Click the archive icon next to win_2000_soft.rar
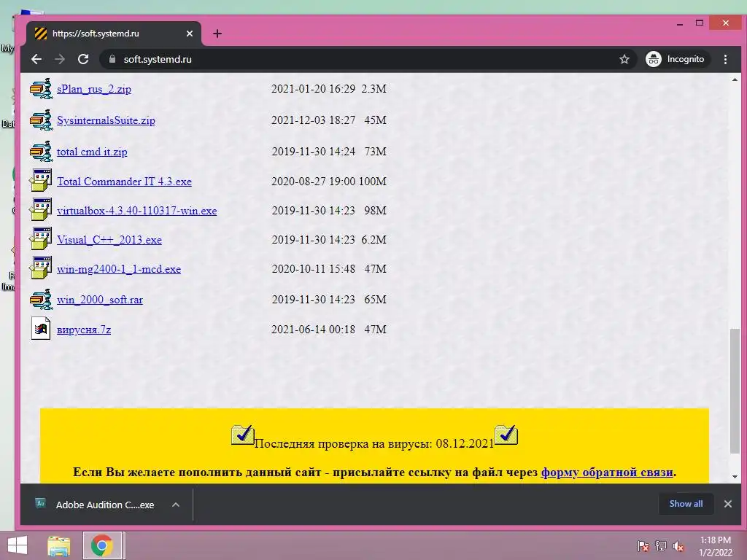Screen dimensions: 747x560 [41, 300]
